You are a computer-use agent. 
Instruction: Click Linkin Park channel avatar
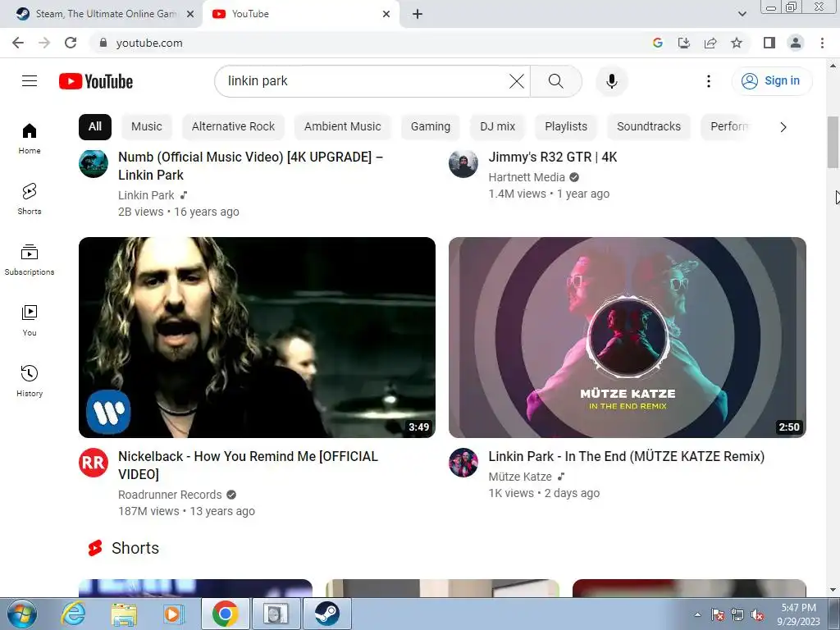click(x=94, y=163)
